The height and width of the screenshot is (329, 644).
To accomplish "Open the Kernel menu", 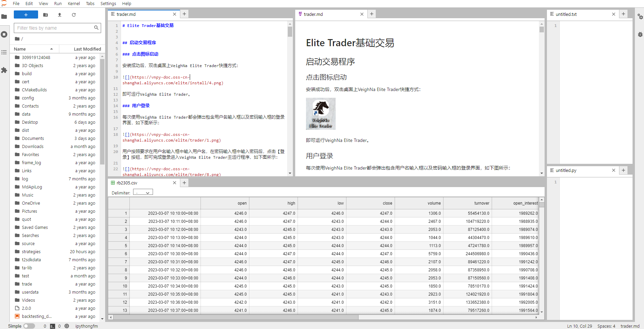I will 74,4.
